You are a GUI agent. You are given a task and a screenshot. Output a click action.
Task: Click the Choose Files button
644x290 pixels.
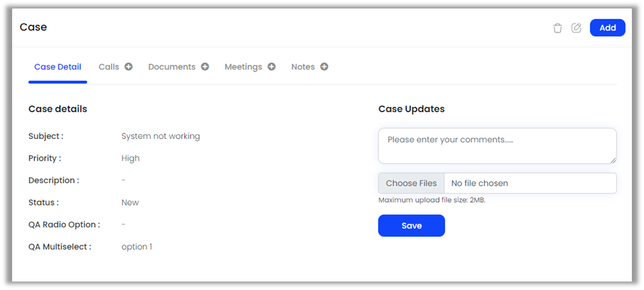411,183
